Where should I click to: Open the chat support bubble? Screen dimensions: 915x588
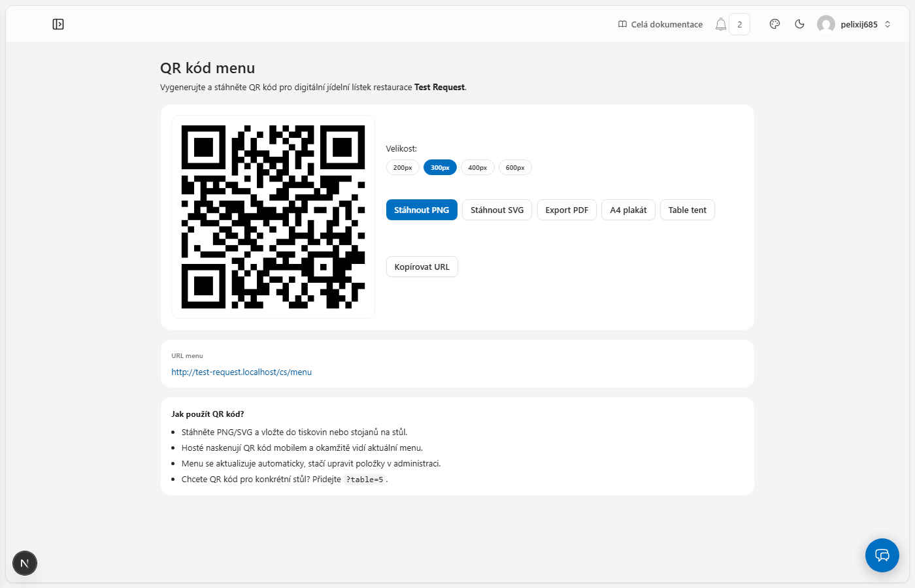(882, 555)
